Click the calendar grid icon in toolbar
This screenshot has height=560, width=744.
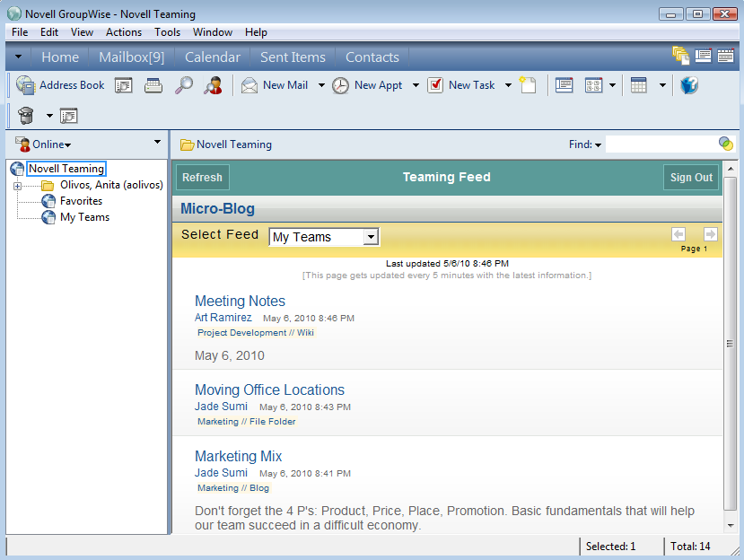point(638,85)
